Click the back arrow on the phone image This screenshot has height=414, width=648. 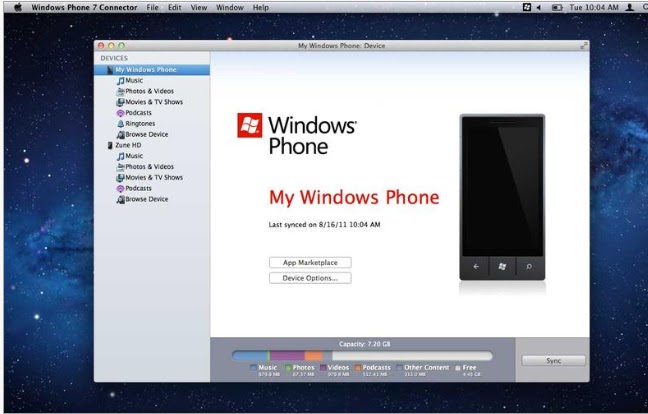(476, 266)
